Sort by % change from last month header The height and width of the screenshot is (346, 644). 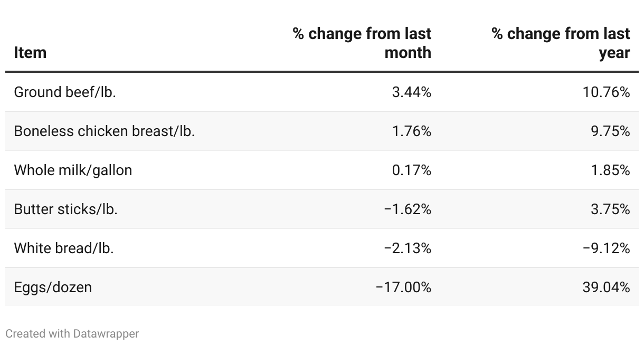pos(362,43)
